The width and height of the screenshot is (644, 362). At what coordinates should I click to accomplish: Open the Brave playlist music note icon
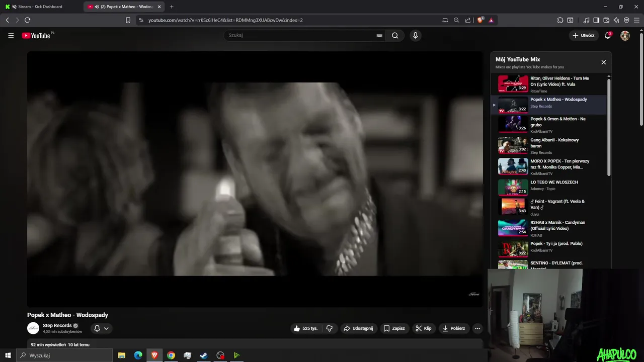(586, 20)
